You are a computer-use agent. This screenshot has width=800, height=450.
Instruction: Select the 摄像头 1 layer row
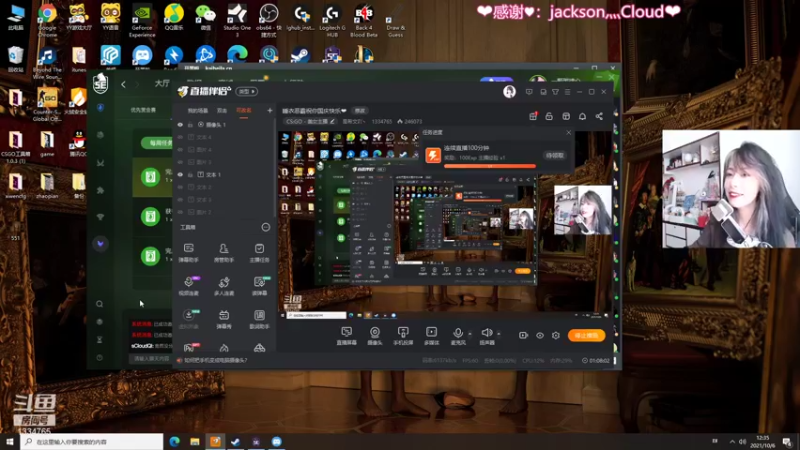point(224,124)
